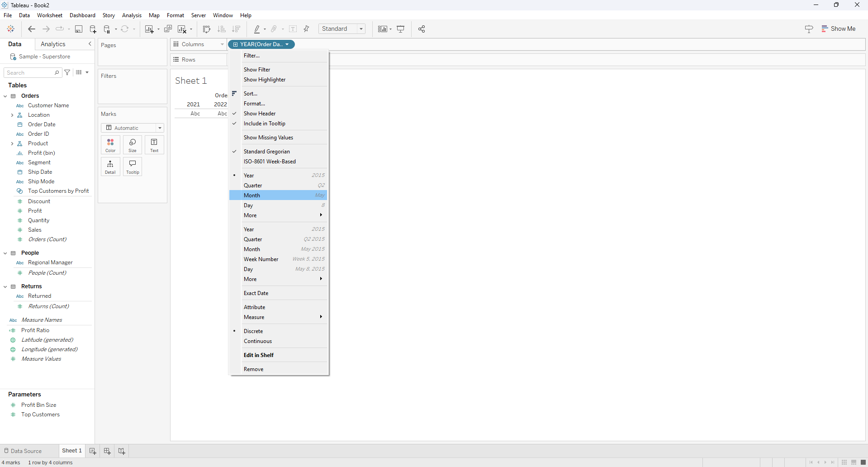
Task: Open the Data pane view options dropdown
Action: [x=82, y=72]
